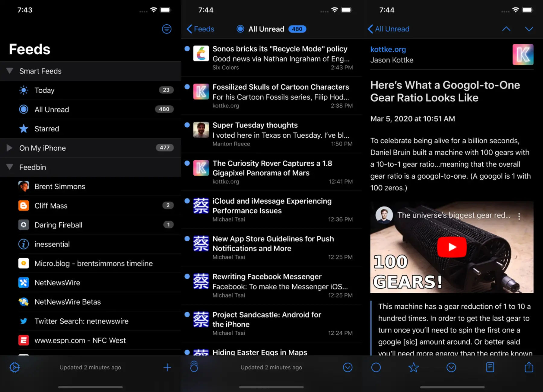The width and height of the screenshot is (543, 392).
Task: Jump to next unread in article toolbar
Action: click(x=451, y=367)
